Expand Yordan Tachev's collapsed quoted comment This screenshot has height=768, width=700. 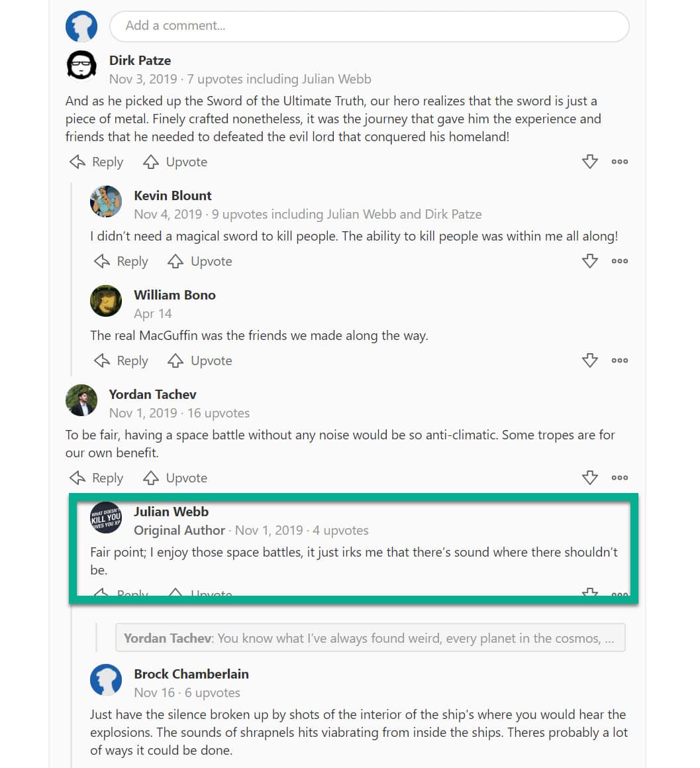(x=370, y=637)
